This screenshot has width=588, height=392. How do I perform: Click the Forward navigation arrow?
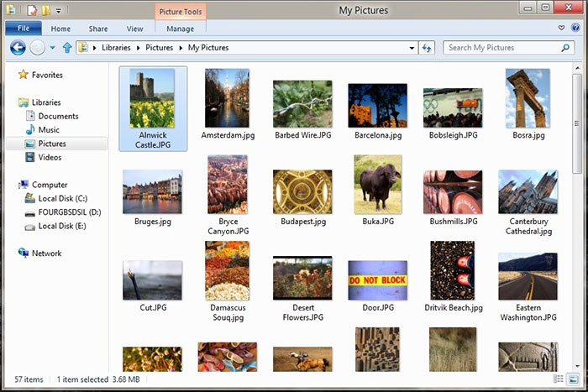tap(37, 48)
